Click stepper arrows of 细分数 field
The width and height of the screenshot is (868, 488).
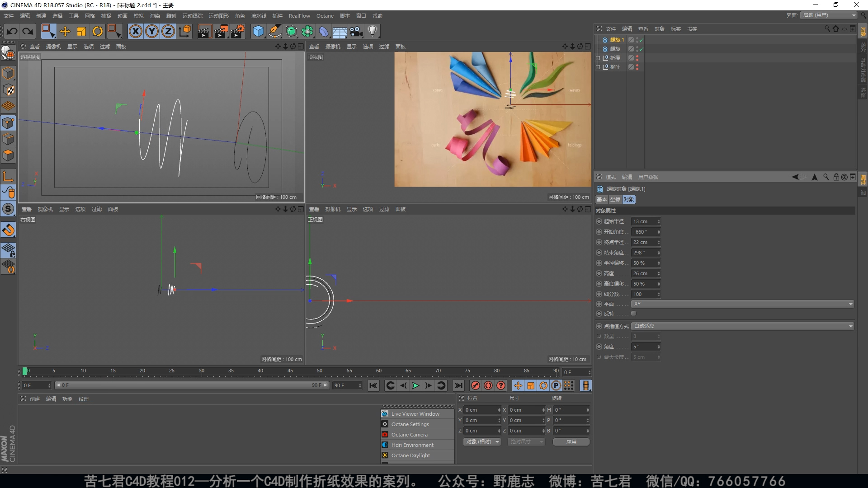pos(659,294)
